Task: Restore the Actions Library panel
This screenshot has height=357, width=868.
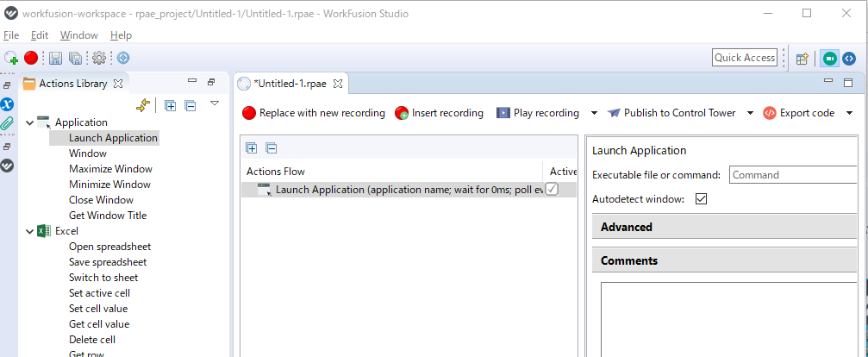Action: (x=211, y=83)
